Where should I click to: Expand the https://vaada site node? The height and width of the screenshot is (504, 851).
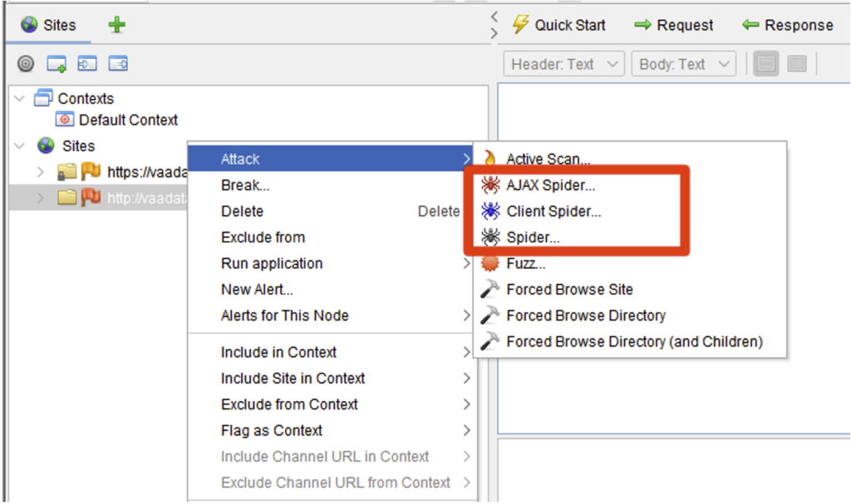click(41, 172)
